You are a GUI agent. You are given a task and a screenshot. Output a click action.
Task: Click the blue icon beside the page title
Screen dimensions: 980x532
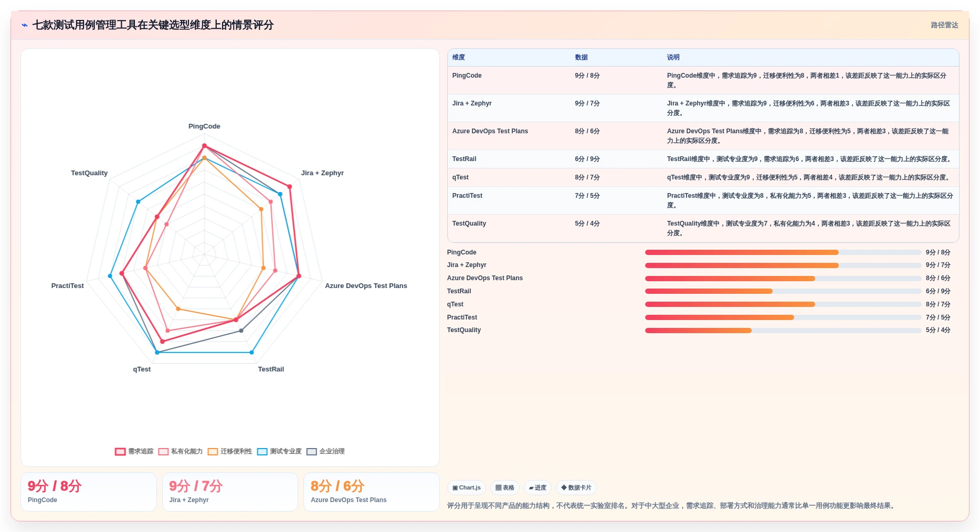(25, 25)
